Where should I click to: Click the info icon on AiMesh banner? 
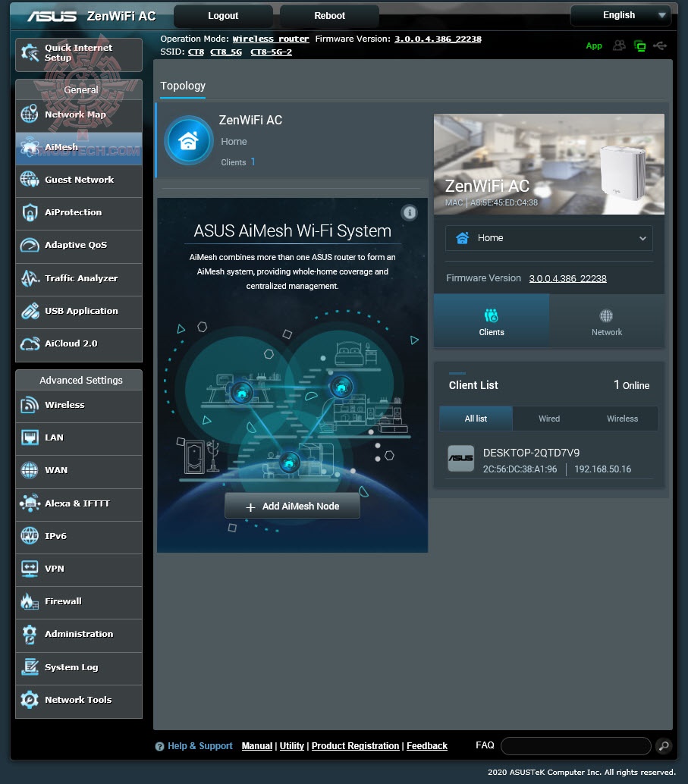coord(410,213)
